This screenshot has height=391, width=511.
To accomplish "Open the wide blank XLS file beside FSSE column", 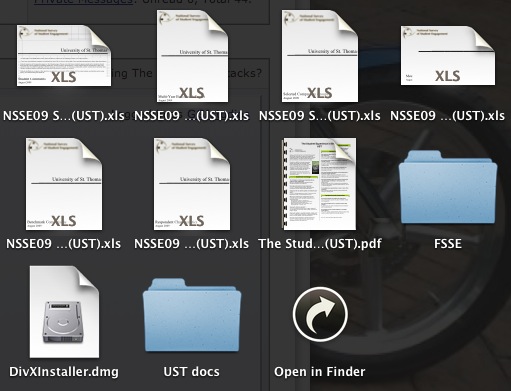I will coord(448,55).
